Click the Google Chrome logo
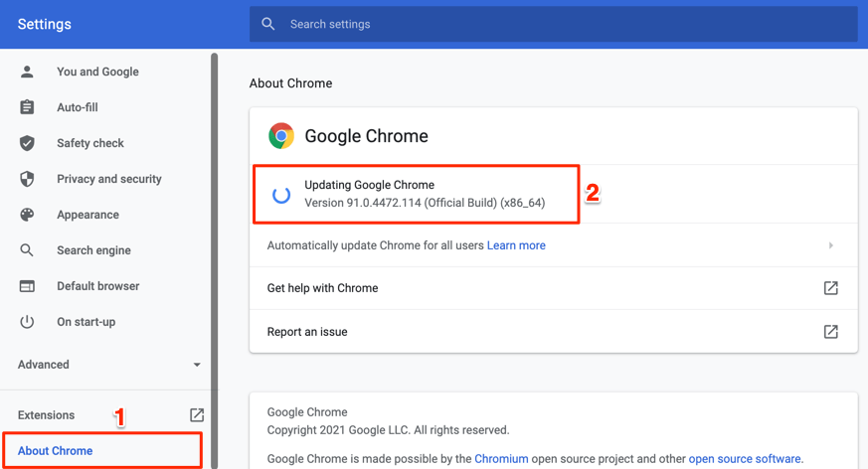Screen dimensions: 868x469 click(x=281, y=136)
